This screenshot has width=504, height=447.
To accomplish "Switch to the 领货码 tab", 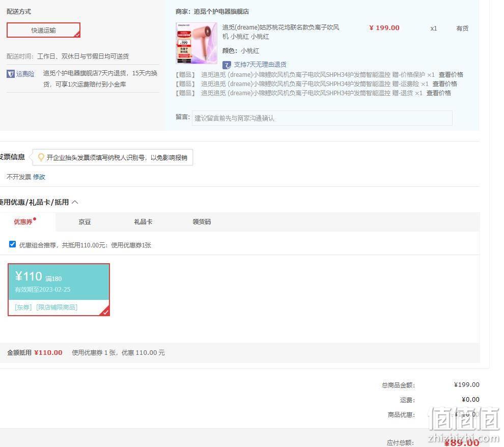I will (x=202, y=222).
